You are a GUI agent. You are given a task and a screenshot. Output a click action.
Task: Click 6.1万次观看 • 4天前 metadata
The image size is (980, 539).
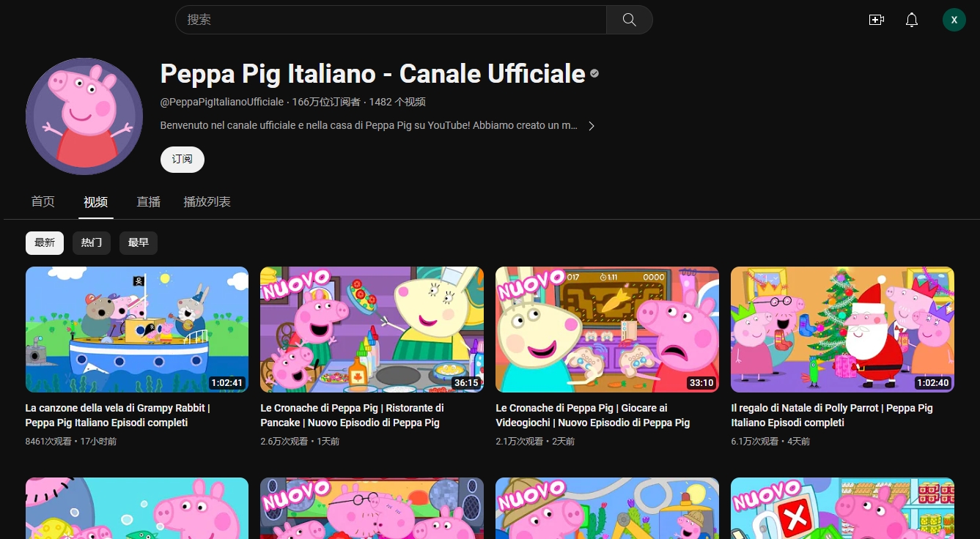click(x=770, y=442)
